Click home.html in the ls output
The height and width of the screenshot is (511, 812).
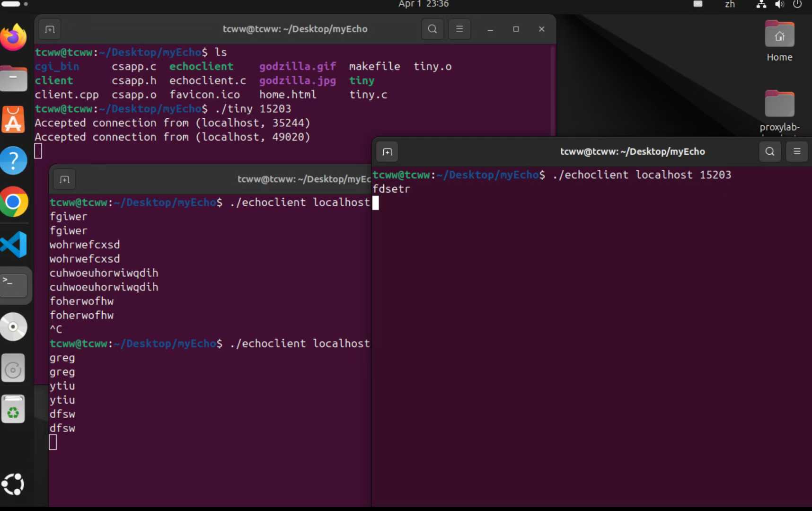(288, 95)
